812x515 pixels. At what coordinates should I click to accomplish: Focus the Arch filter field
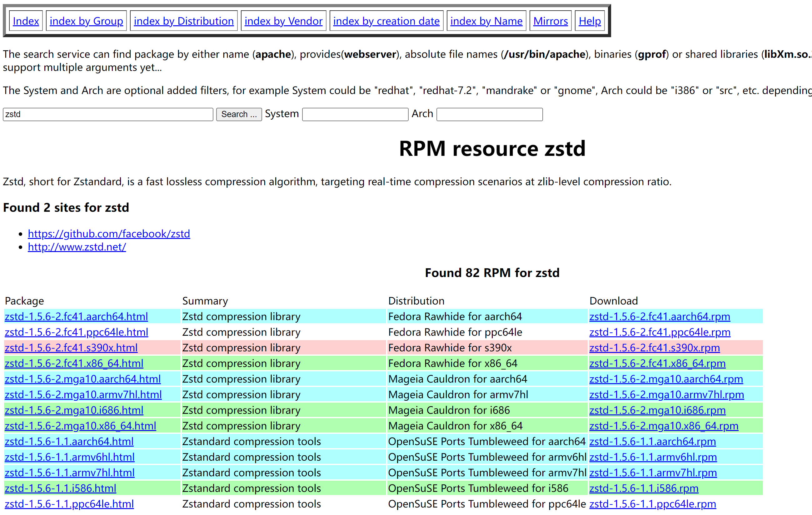(490, 114)
